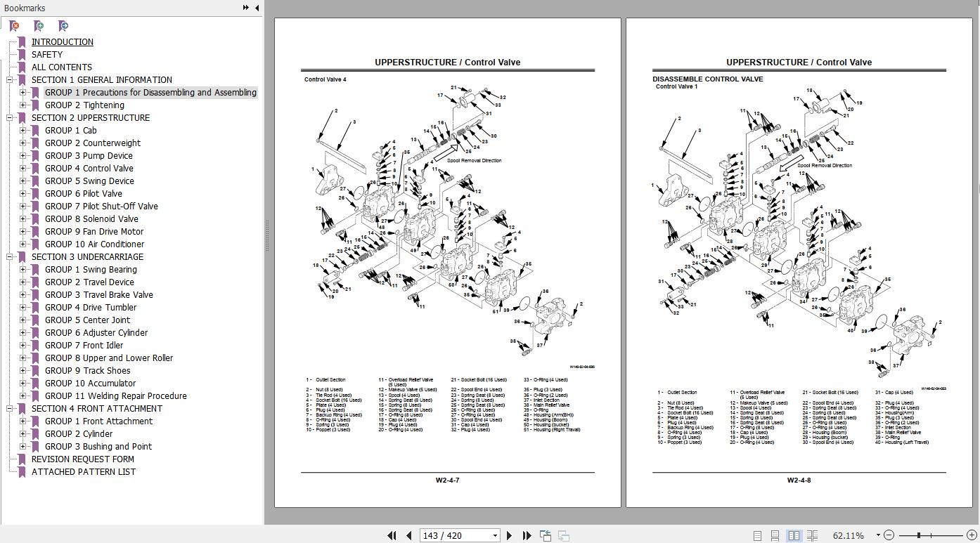Select GROUP 10 Air Conditioner bookmark
Viewport: 980px width, 543px height.
pyautogui.click(x=94, y=244)
